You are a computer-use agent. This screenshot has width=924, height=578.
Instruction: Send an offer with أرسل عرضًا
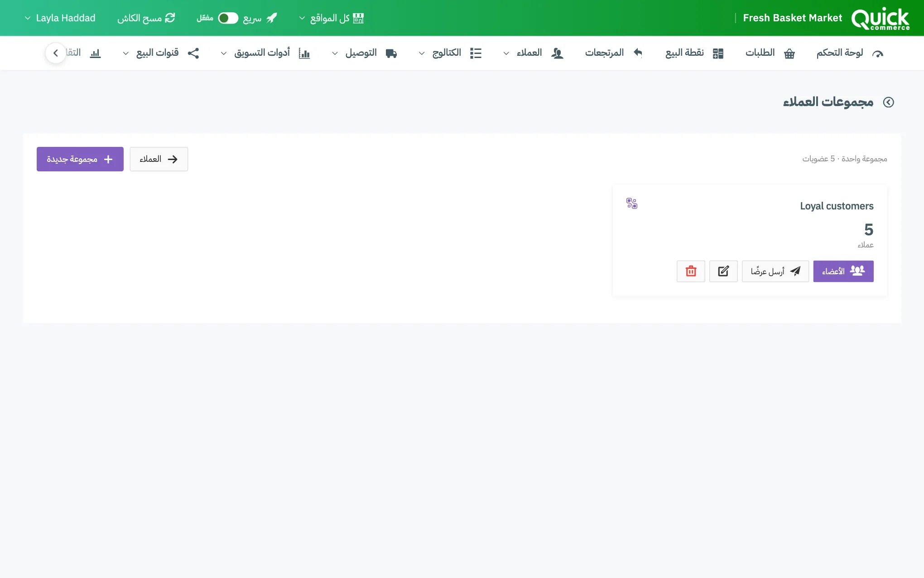[x=775, y=271]
